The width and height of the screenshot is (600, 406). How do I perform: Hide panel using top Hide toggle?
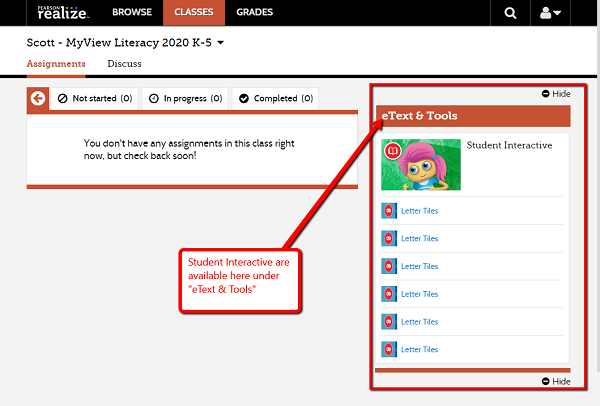pos(555,94)
